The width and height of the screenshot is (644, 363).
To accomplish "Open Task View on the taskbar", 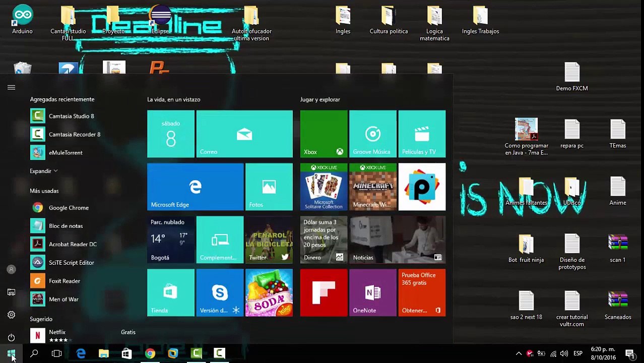I will coord(56,353).
